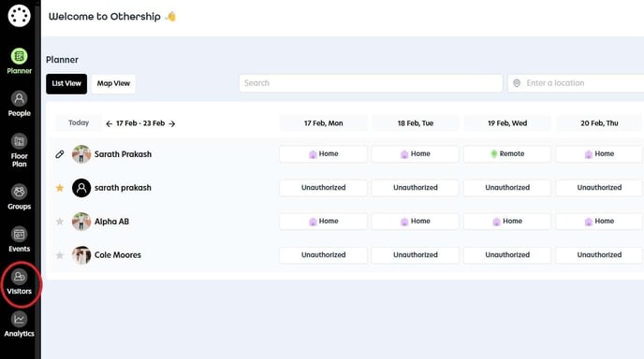The width and height of the screenshot is (644, 359).
Task: Open the Floor Plan section
Action: pos(19,151)
